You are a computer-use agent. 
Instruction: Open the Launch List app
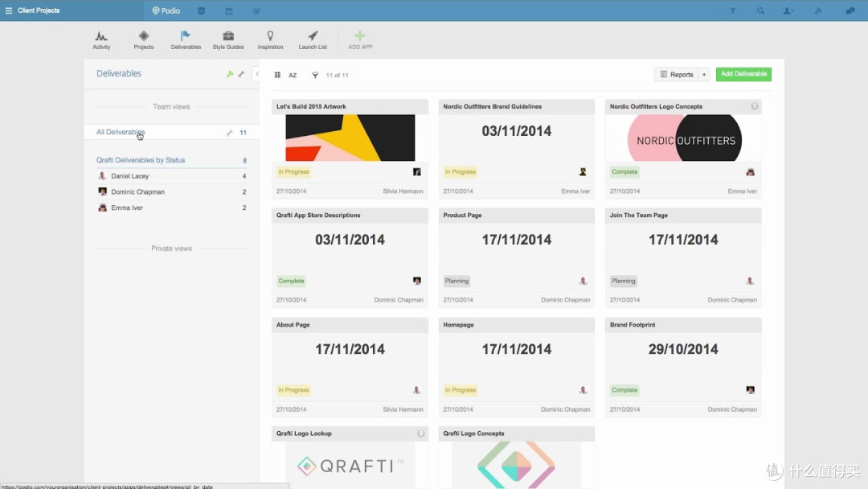(x=313, y=40)
